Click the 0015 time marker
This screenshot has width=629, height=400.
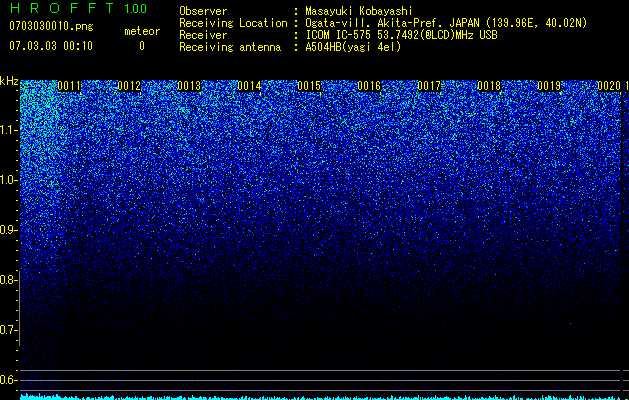click(309, 86)
